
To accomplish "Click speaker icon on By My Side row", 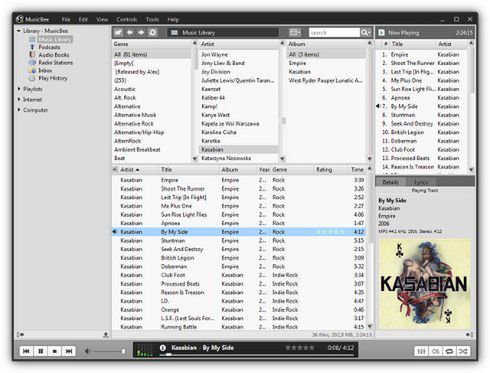I will [115, 232].
